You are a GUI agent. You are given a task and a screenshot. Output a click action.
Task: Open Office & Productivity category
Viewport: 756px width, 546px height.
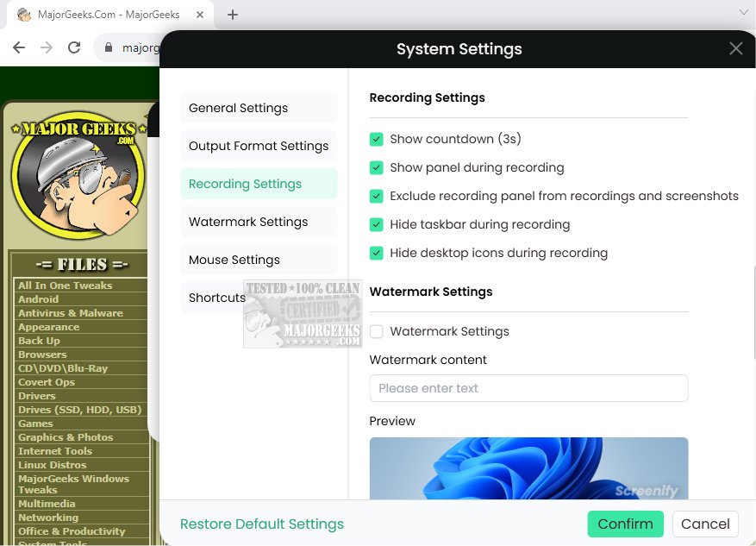[72, 531]
